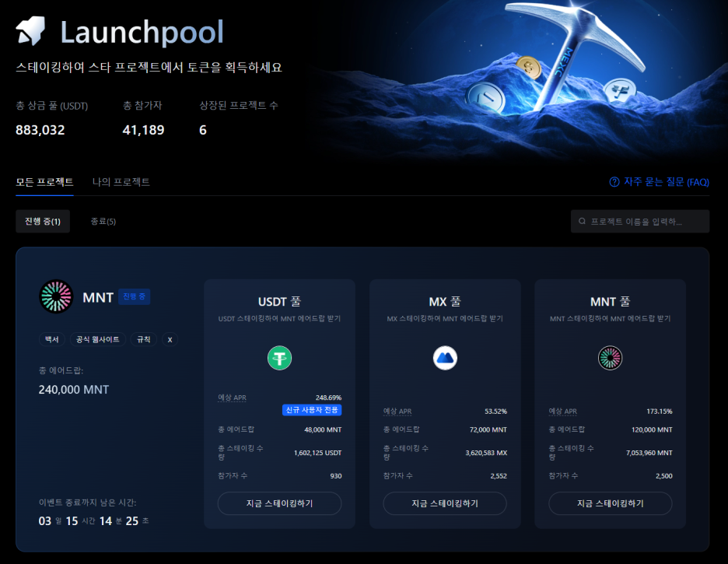Click the 883,032 total prize pool value
728x564 pixels.
pyautogui.click(x=40, y=130)
